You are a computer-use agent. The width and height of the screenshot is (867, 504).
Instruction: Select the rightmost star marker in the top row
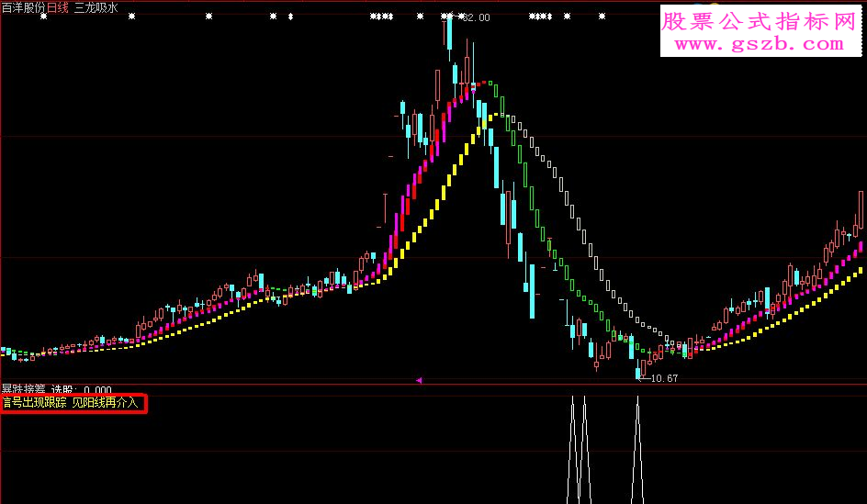coord(602,17)
